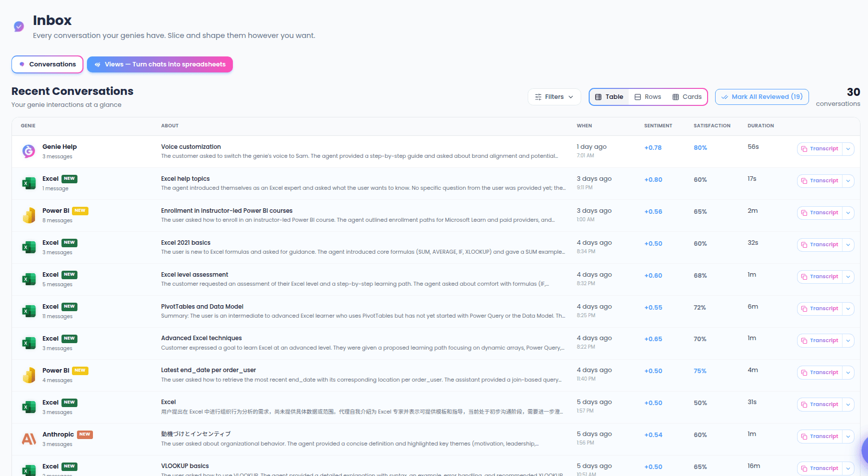
Task: Open the Filters dropdown
Action: click(554, 97)
